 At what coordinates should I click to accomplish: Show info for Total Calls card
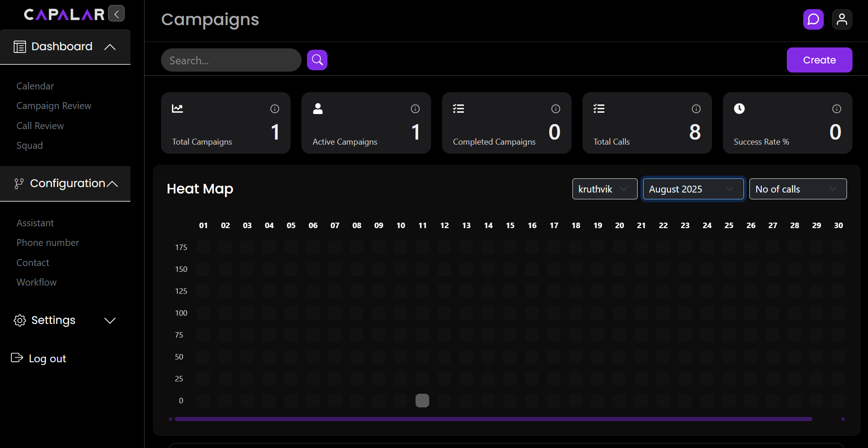(696, 109)
